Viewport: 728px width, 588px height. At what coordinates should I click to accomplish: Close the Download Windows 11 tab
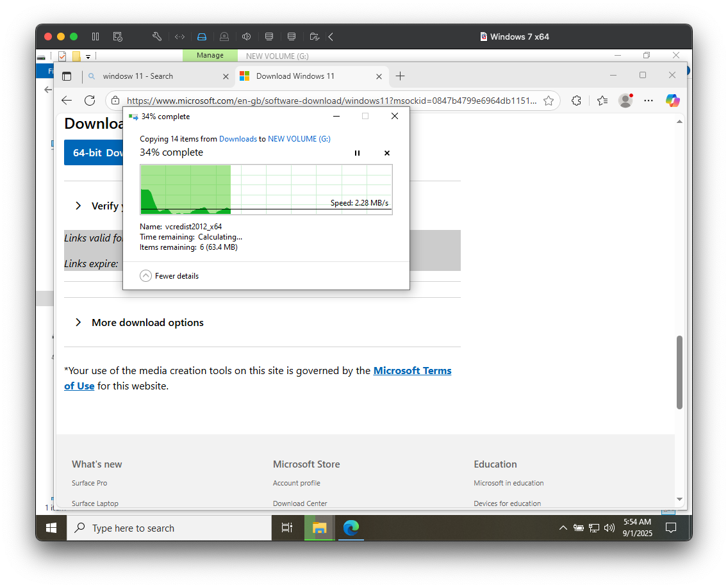coord(379,77)
